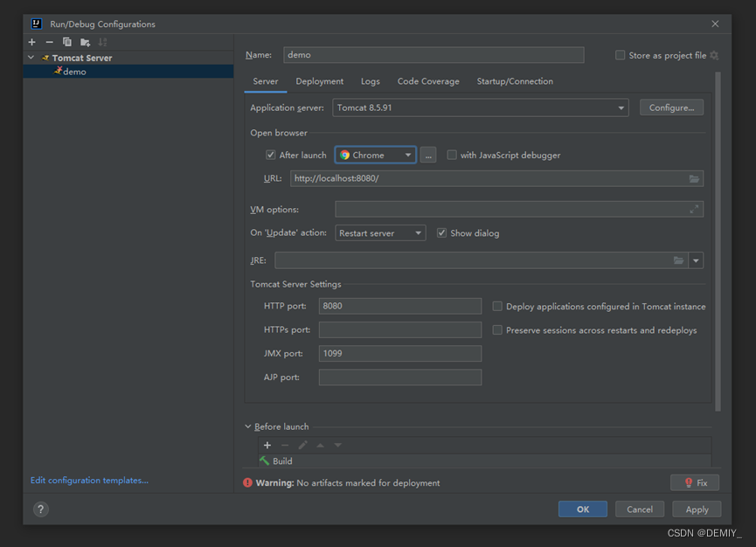756x547 pixels.
Task: Click the Before launch edit pencil icon
Action: point(302,446)
